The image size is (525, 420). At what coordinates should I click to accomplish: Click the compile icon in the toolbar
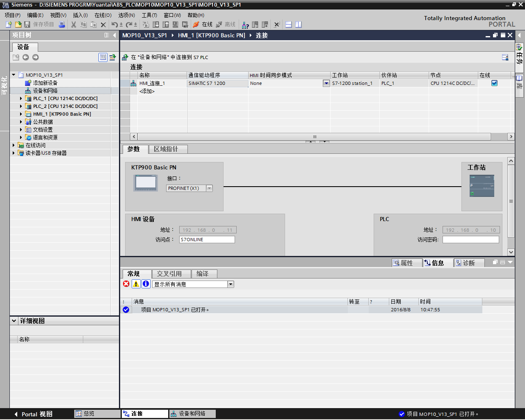[146, 25]
